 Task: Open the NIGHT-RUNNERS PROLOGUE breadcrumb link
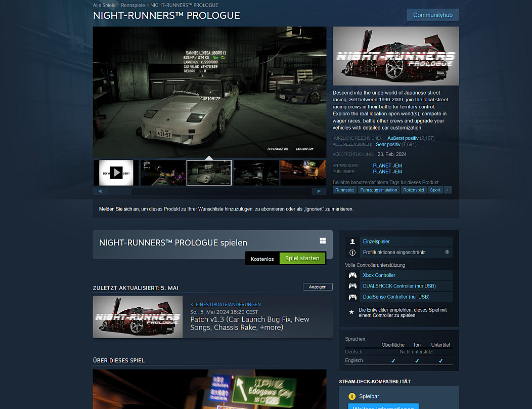pos(184,5)
